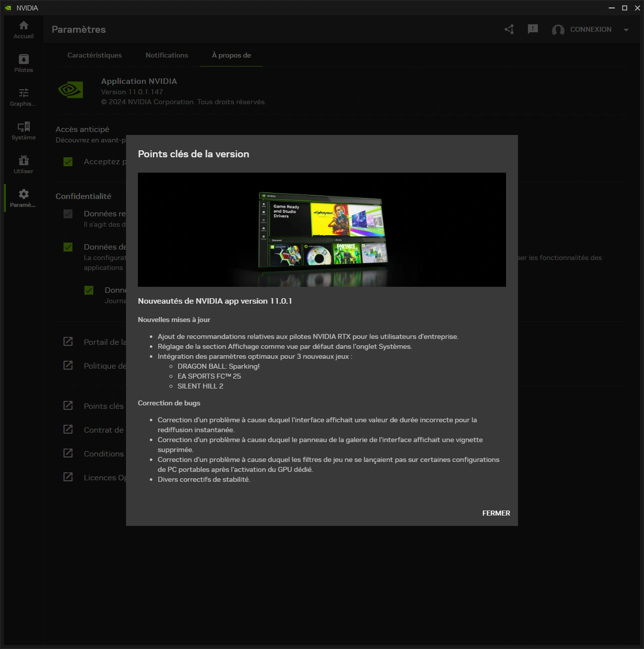
Task: Open the Licences Op link
Action: [105, 477]
